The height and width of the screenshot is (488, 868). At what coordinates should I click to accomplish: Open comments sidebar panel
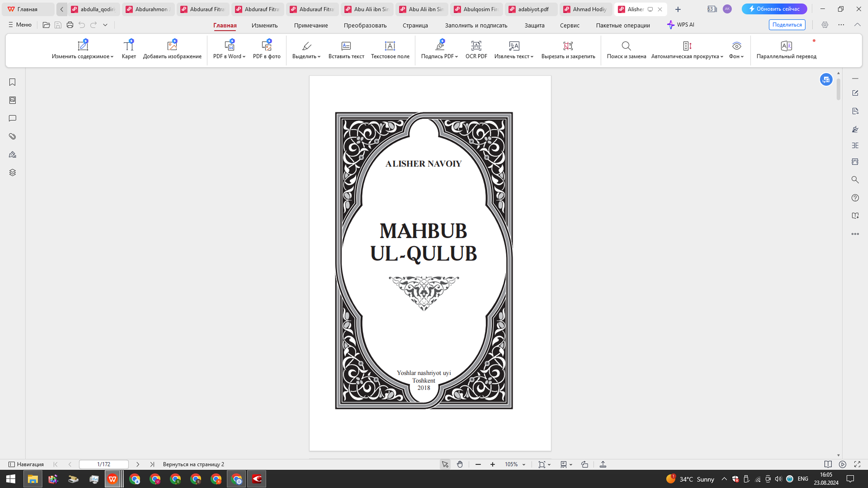point(12,118)
